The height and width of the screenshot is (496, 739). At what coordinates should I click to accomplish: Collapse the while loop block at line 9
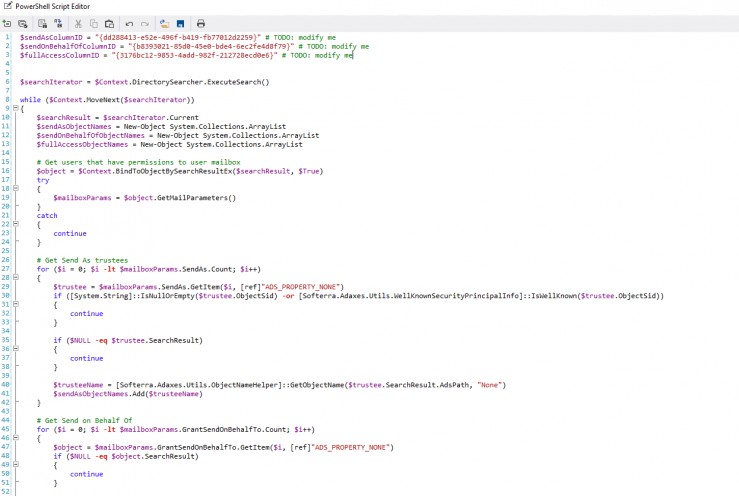(x=16, y=108)
